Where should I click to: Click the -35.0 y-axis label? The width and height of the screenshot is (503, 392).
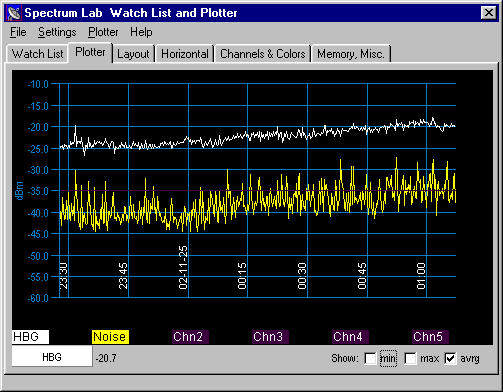(x=38, y=191)
